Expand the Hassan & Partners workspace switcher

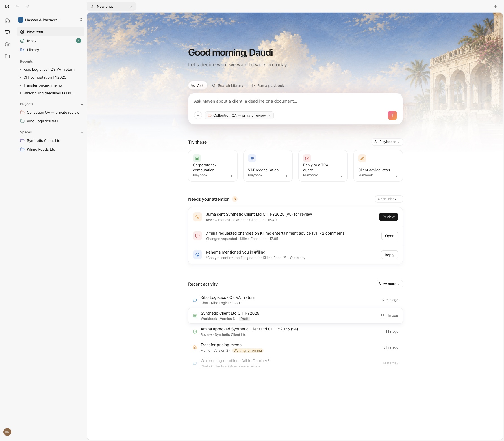coord(40,20)
